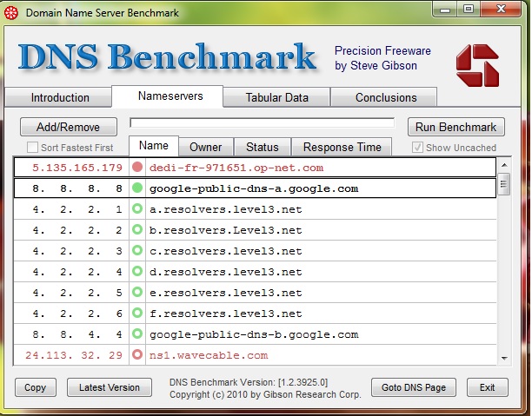Click the red title bar application icon
Viewport: 532px width, 416px height.
(11, 13)
